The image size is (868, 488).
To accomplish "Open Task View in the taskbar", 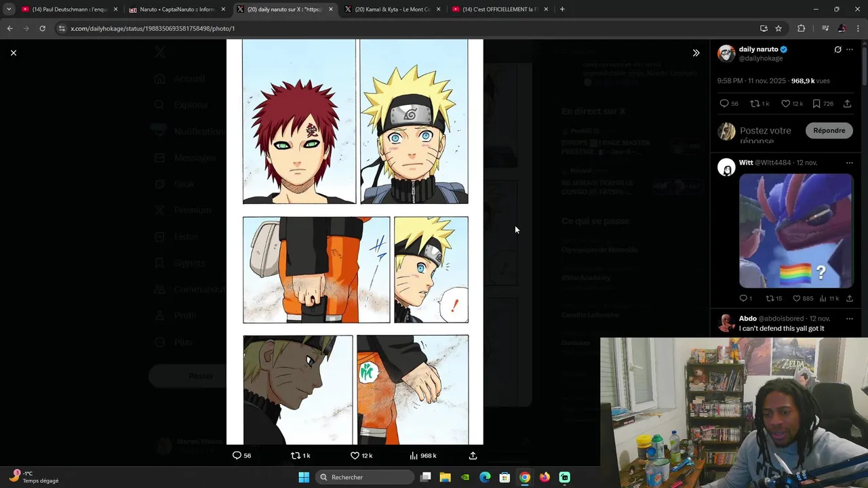I will pos(425,477).
